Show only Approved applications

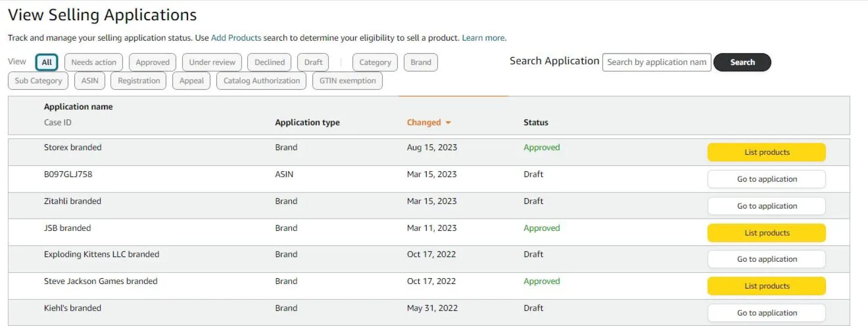pos(152,62)
